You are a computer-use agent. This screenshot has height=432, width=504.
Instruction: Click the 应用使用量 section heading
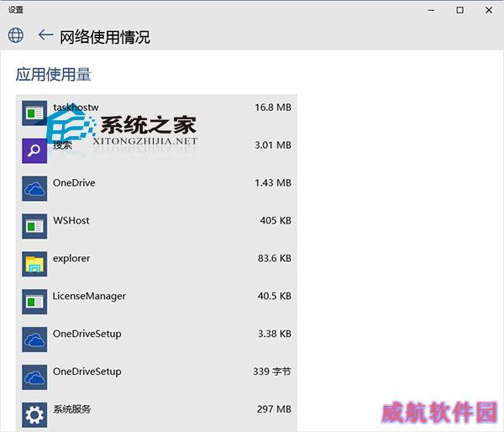[x=54, y=74]
